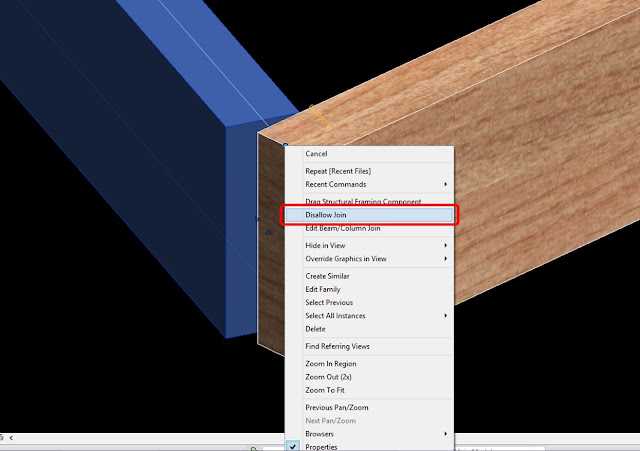Choose Repeat [Recent Files]
Viewport: 640px width, 451px height.
(x=338, y=171)
